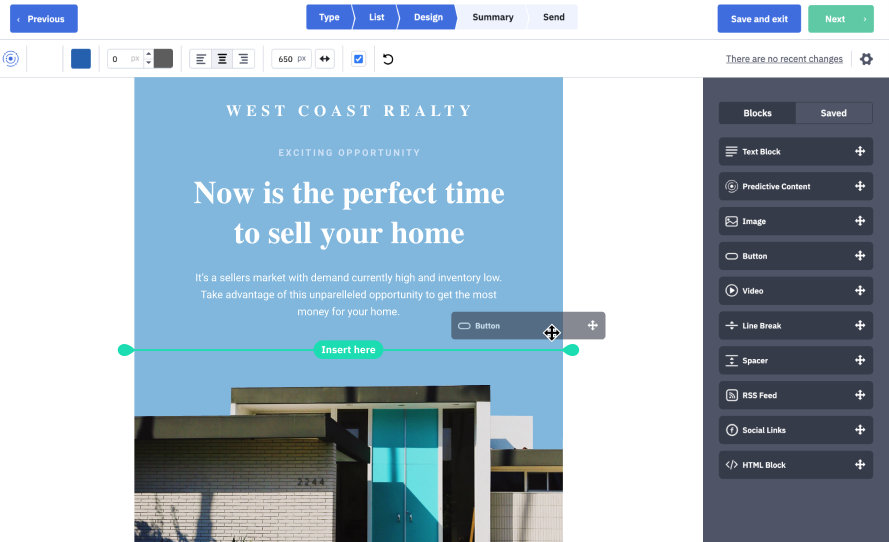889x542 pixels.
Task: Select the Image block
Action: click(x=796, y=221)
